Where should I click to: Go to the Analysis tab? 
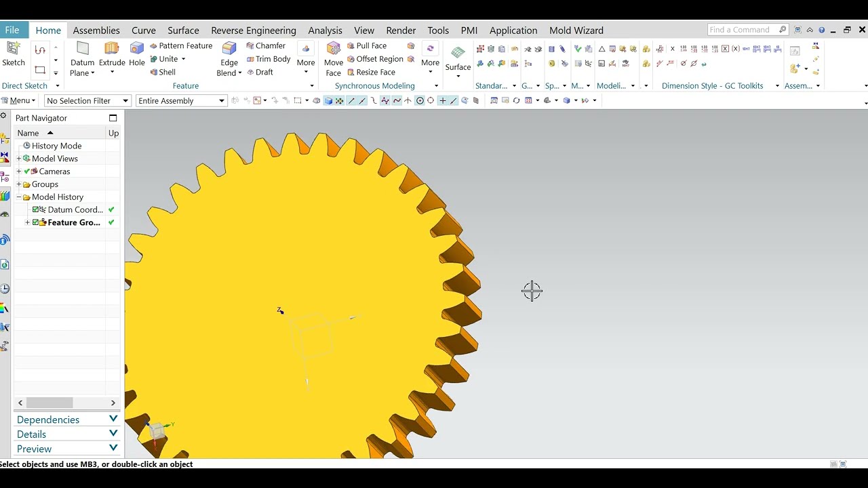pyautogui.click(x=325, y=30)
